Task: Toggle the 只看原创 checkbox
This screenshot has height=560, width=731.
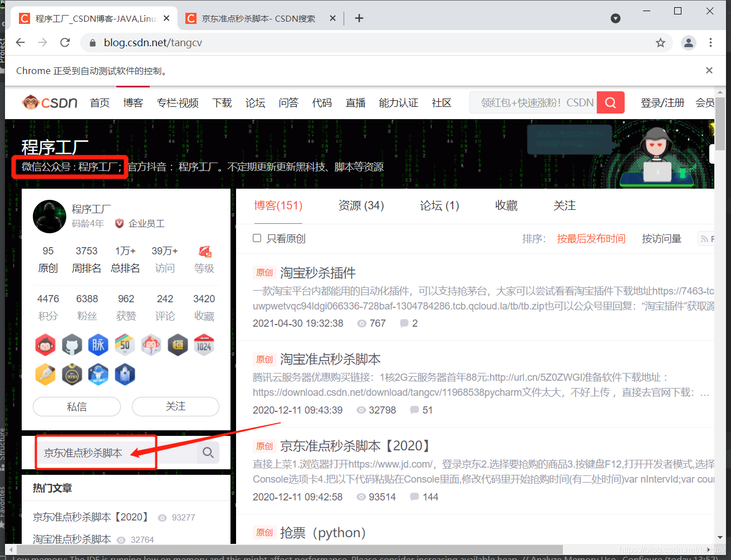Action: [257, 238]
